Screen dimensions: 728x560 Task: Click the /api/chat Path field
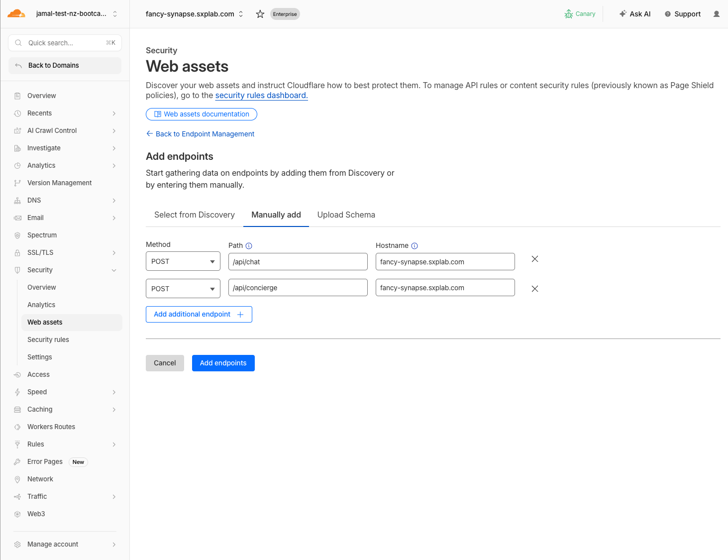pyautogui.click(x=298, y=261)
